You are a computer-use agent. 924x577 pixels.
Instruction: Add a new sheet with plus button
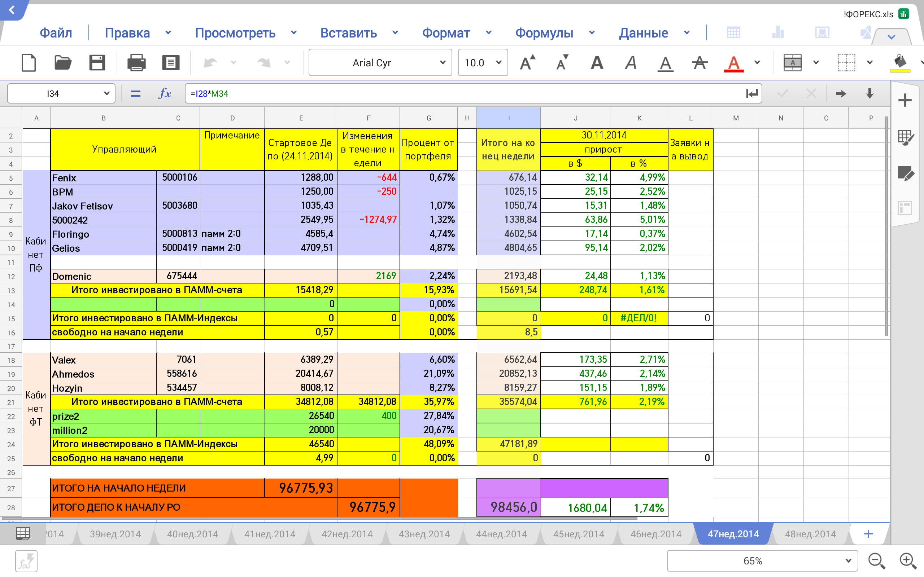pyautogui.click(x=868, y=533)
